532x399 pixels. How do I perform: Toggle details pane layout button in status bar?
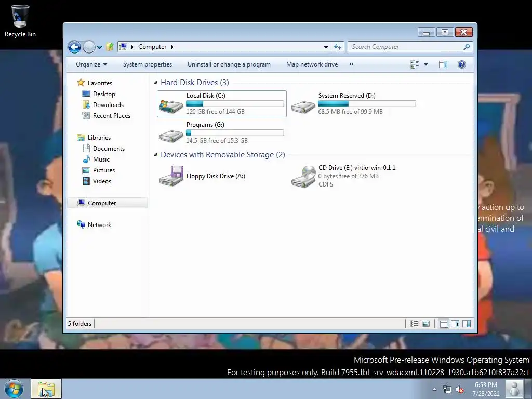click(455, 324)
